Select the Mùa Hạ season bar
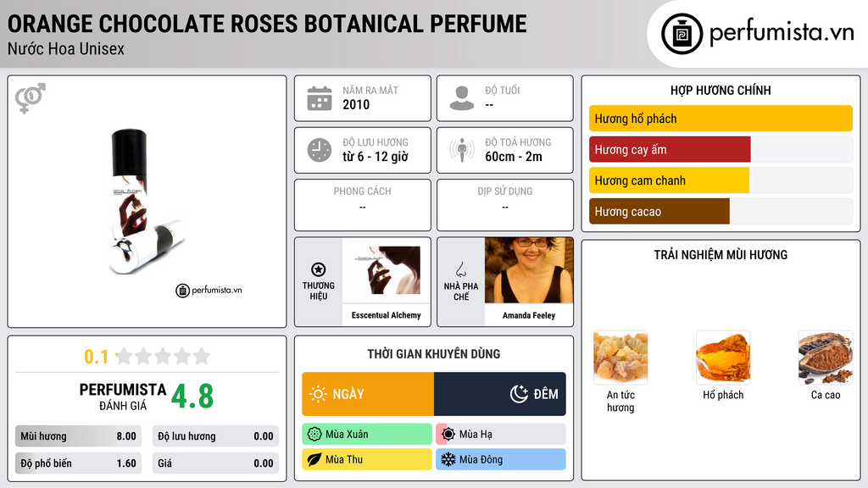This screenshot has width=868, height=488. pyautogui.click(x=501, y=435)
